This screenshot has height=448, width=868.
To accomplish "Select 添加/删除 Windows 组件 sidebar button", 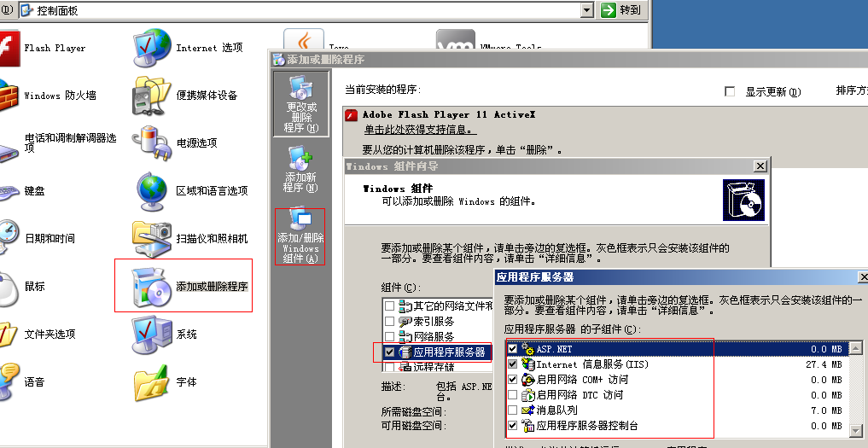I will coord(300,236).
